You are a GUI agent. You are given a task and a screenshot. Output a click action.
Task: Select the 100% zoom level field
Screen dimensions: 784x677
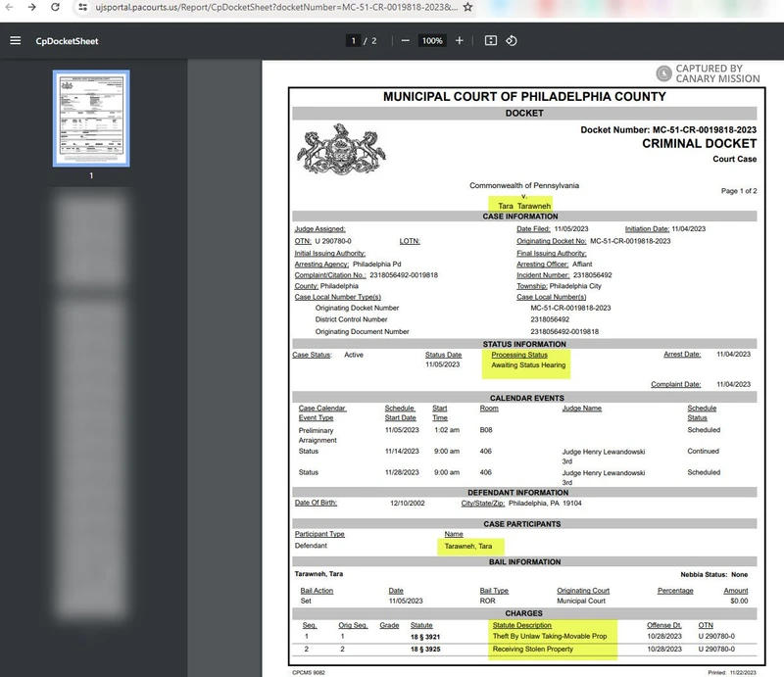(431, 41)
